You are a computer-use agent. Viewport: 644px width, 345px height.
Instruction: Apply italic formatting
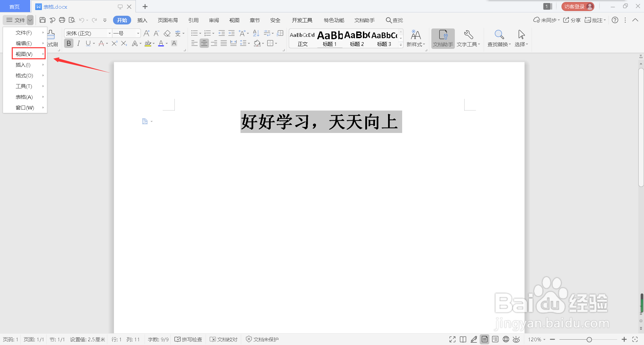point(78,43)
